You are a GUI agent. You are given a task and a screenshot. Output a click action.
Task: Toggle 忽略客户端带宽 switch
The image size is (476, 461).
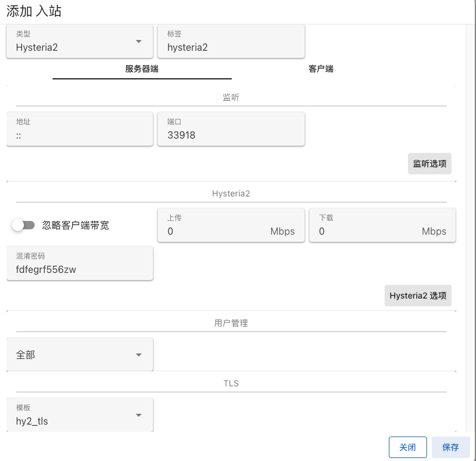click(23, 225)
